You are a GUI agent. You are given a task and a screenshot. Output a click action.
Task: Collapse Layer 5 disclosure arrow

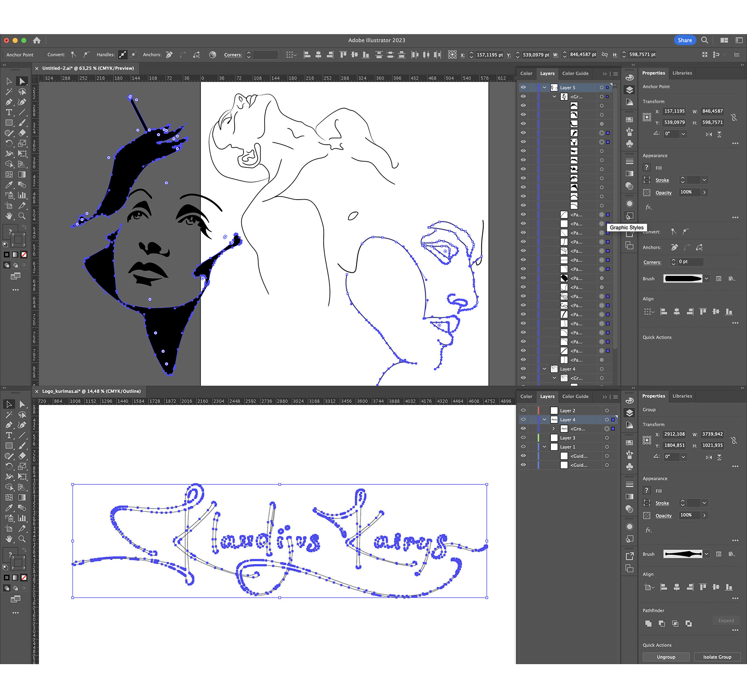(x=544, y=88)
